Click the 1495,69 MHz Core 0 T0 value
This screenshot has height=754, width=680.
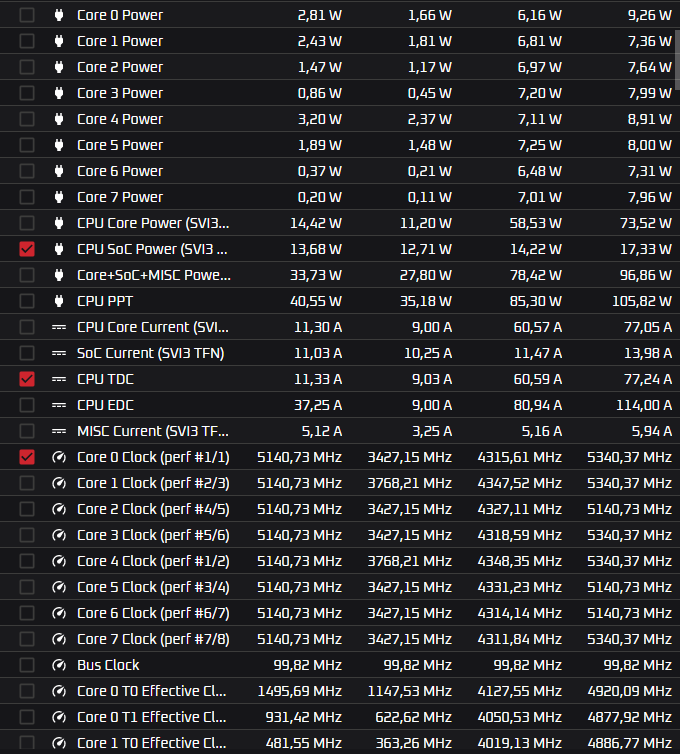coord(300,691)
